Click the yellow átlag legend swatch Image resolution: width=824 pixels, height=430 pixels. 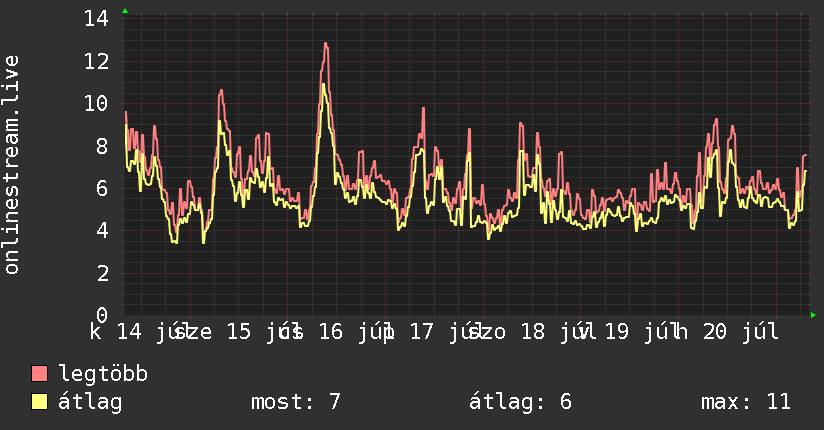tap(39, 402)
